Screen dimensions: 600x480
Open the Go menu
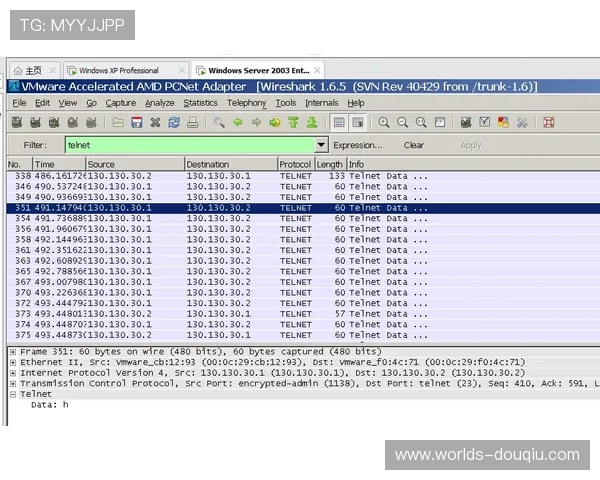point(91,103)
